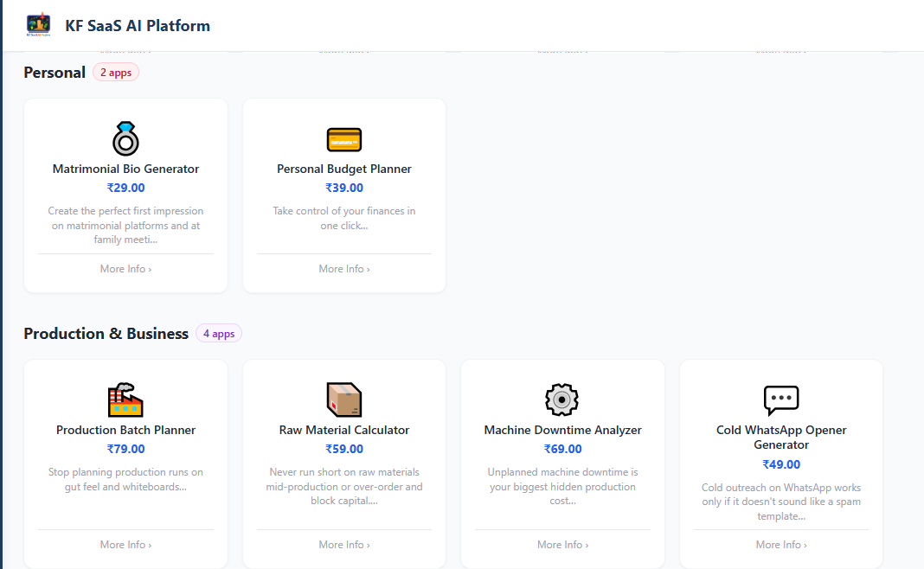This screenshot has height=569, width=924.
Task: Open More Info for Machine Downtime Analyzer
Action: (562, 544)
